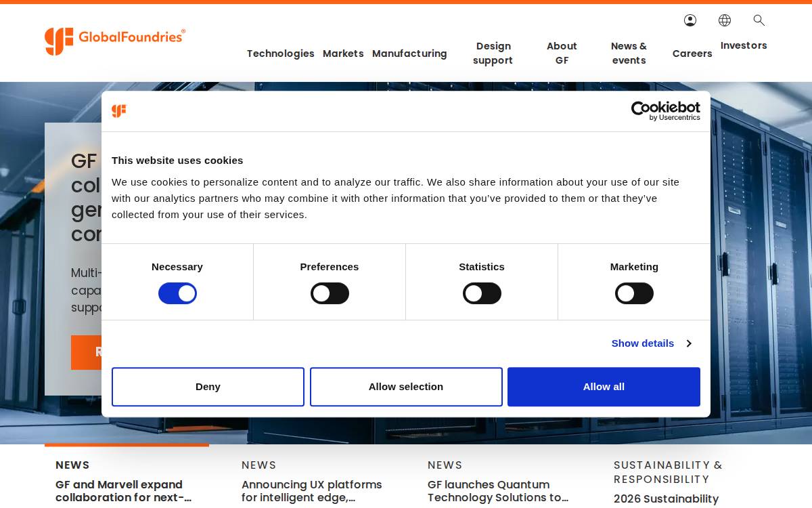
Task: Open the user account icon
Action: 690,20
